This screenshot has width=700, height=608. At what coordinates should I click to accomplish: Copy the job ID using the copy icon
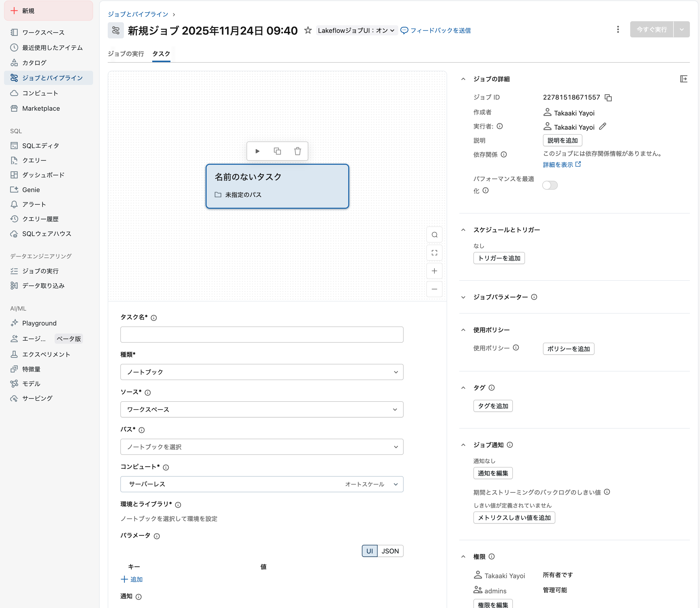(x=608, y=97)
